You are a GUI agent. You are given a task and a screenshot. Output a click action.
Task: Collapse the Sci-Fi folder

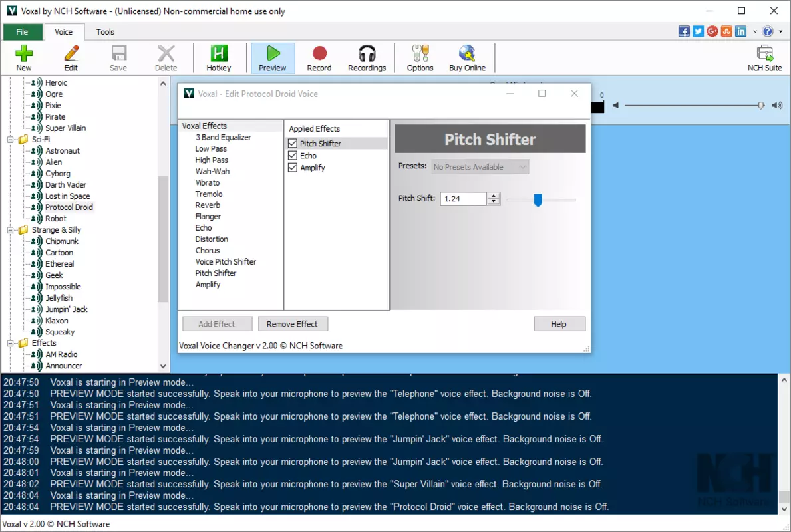(x=10, y=140)
